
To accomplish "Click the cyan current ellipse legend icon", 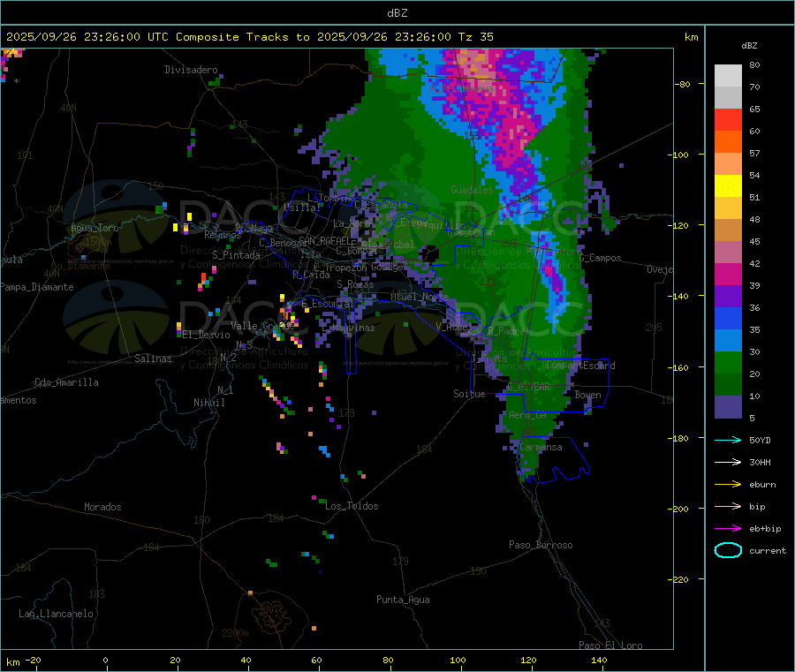I will tap(728, 550).
